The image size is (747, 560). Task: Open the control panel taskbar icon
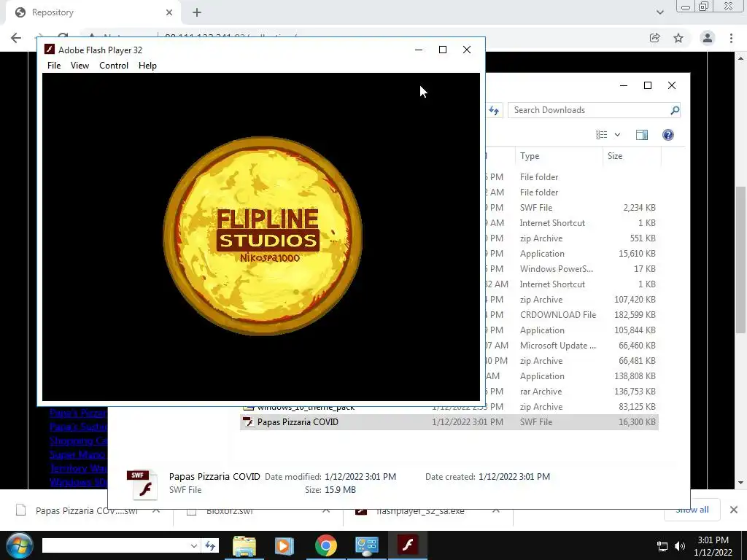[366, 545]
